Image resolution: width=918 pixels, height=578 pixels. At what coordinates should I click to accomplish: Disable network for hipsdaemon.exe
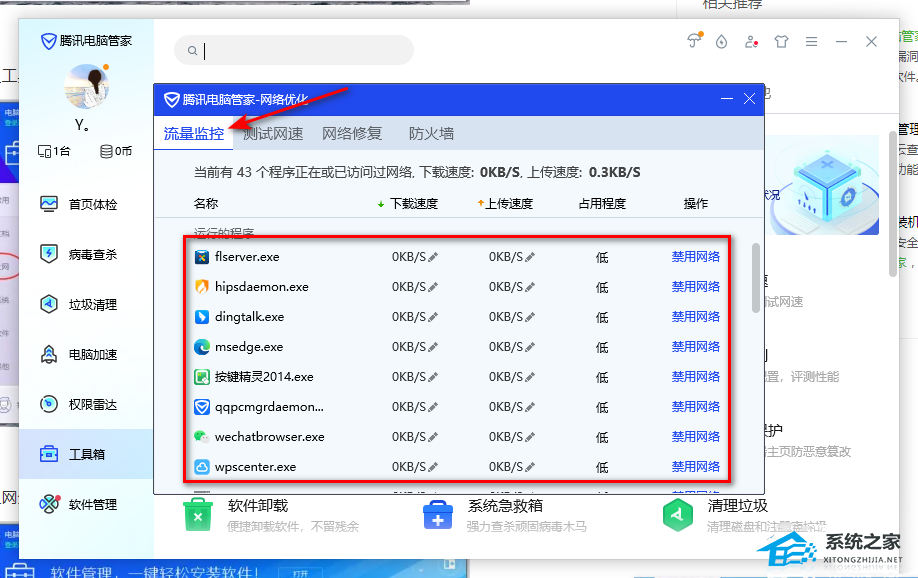696,286
